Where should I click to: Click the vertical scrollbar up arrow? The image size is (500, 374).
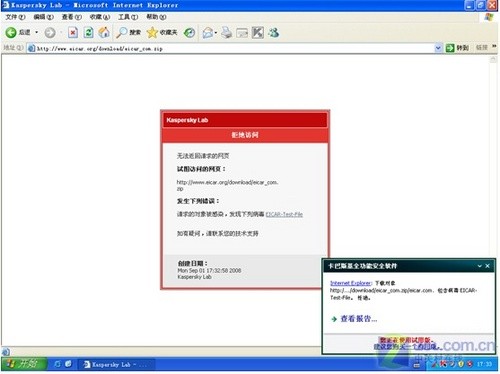[493, 59]
